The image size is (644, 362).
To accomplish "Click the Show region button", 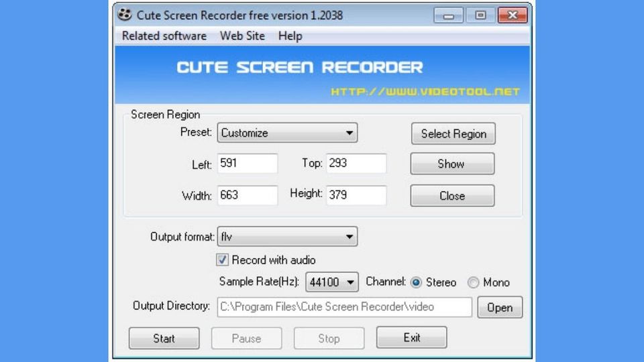I will coord(451,164).
